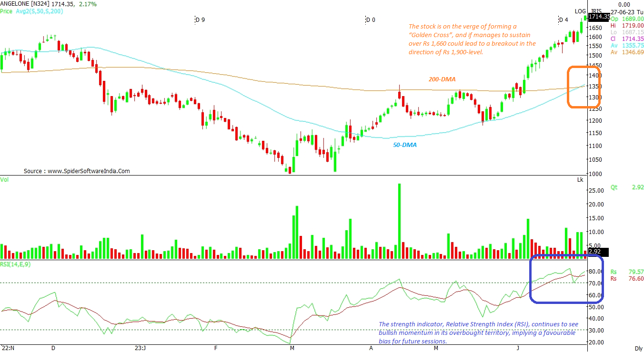Click the LOG scale label
The width and height of the screenshot is (644, 352).
(580, 11)
